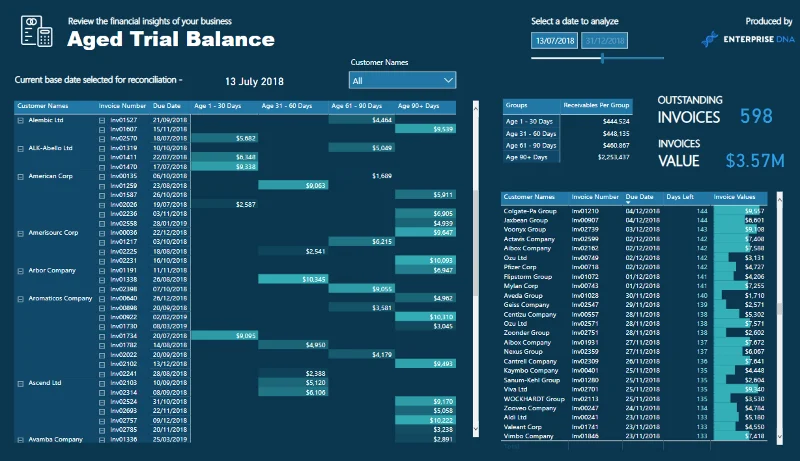Select Pfizer Corp row in invoice list
The height and width of the screenshot is (461, 800).
[x=634, y=267]
